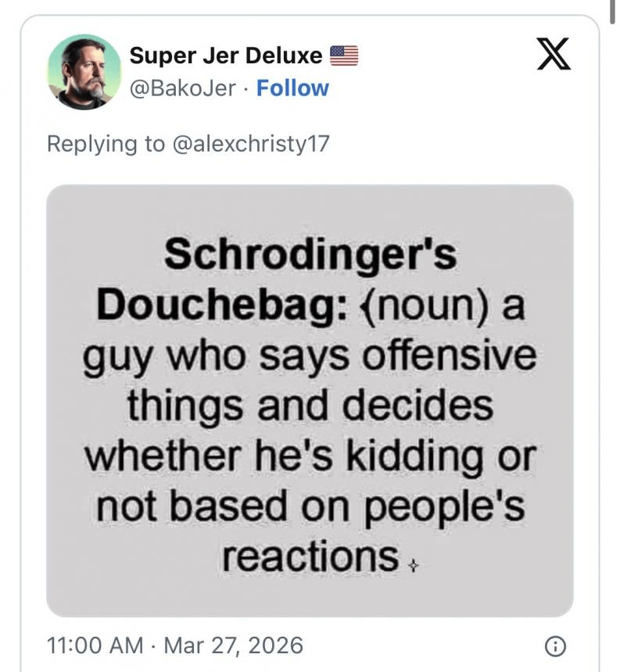This screenshot has height=672, width=620.
Task: Click the US flag emoji beside the name
Action: 343,55
